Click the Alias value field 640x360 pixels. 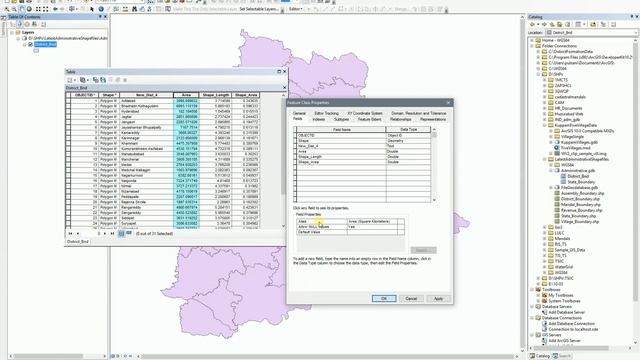tap(372, 221)
